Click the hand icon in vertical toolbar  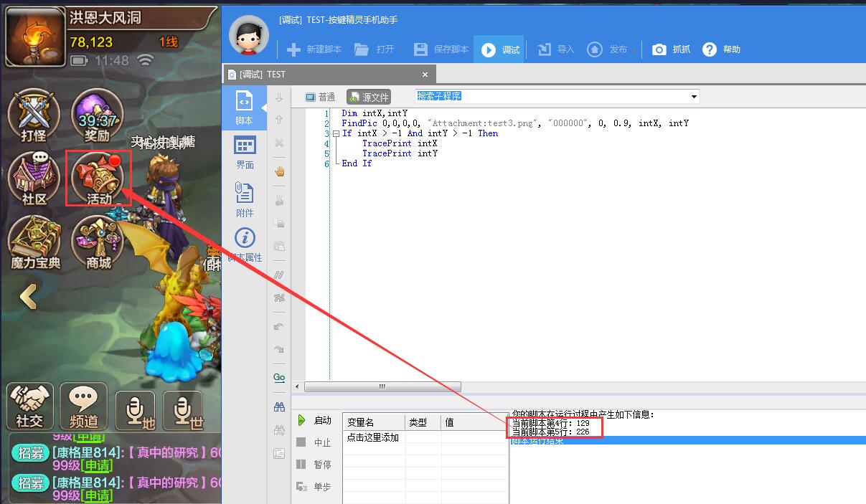279,171
